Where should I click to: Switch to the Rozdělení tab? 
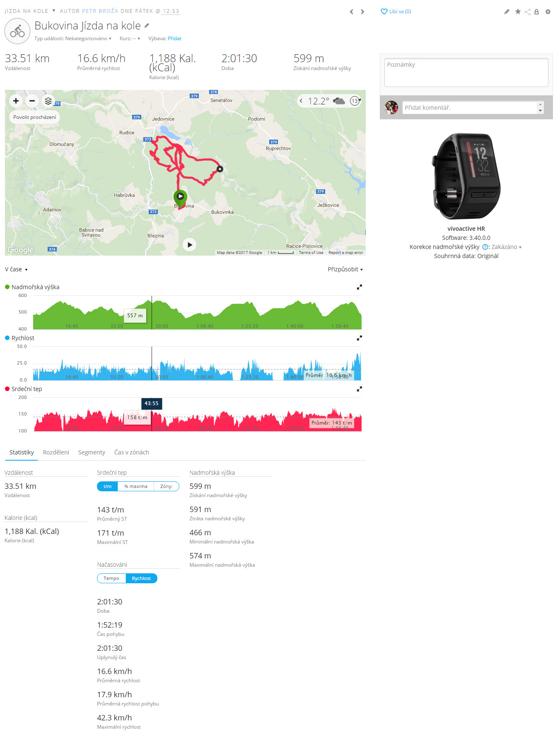tap(56, 452)
